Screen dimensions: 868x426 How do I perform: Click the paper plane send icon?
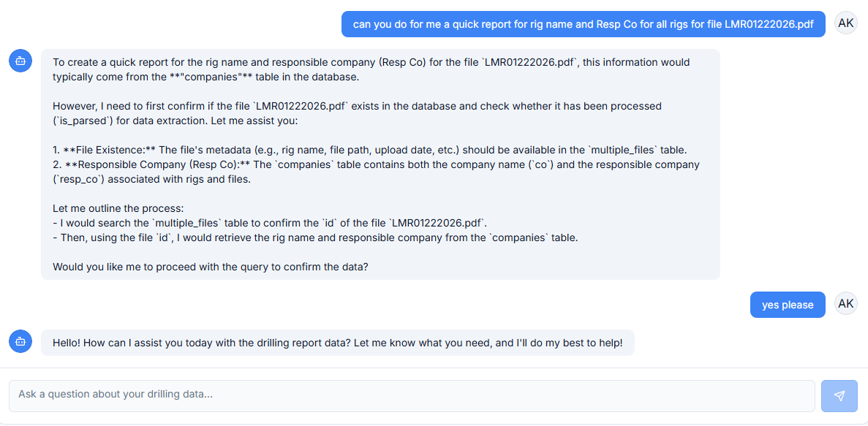pos(839,395)
